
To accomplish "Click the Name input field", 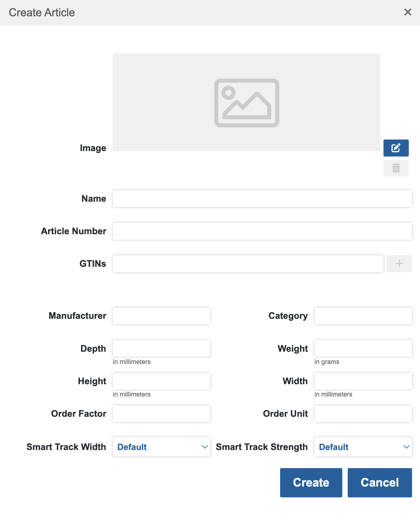I will pyautogui.click(x=262, y=198).
